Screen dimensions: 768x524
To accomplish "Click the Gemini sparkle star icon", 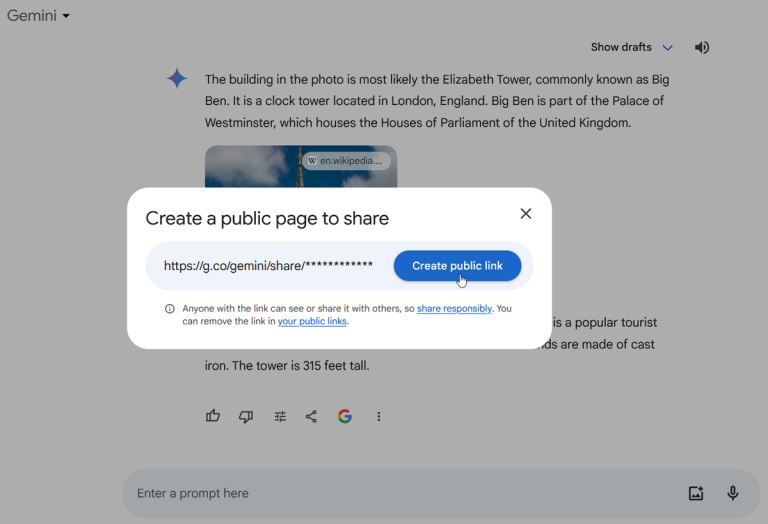I will click(x=177, y=78).
